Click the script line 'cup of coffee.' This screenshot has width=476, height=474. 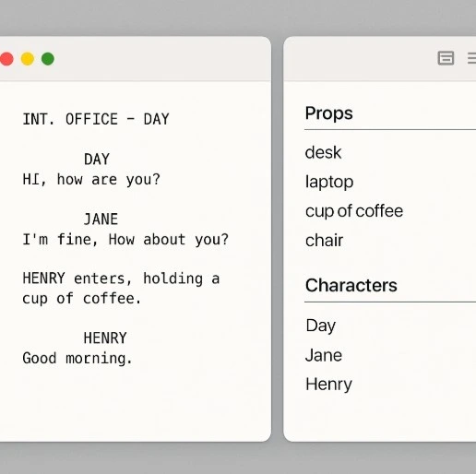point(82,299)
